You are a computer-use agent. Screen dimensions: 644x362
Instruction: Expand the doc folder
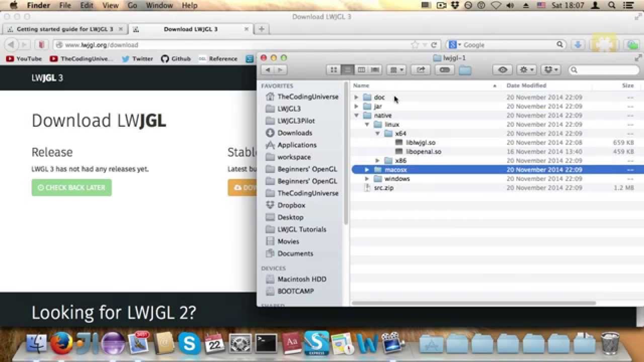click(x=356, y=97)
